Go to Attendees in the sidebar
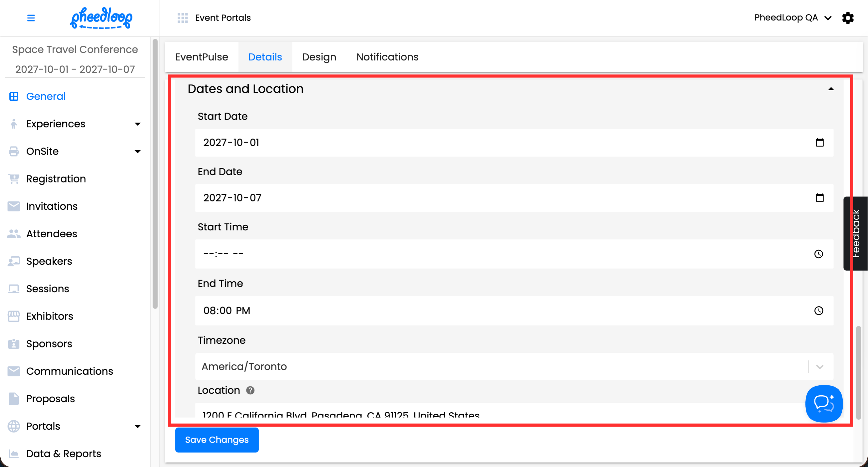 coord(52,234)
